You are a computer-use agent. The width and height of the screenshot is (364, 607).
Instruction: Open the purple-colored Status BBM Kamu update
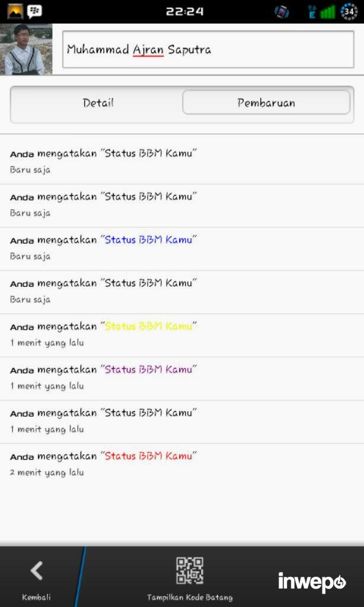pyautogui.click(x=148, y=370)
